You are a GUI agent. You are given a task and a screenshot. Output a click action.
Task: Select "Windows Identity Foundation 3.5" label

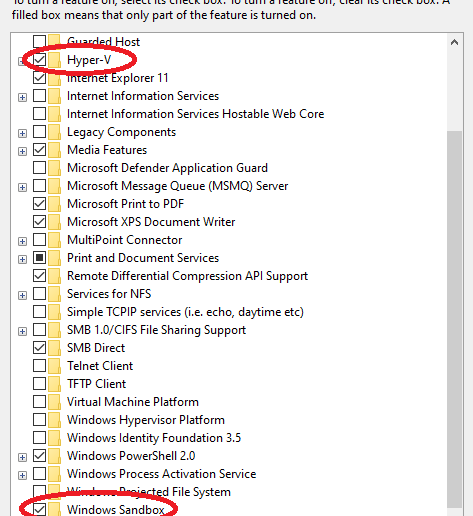[x=154, y=438]
